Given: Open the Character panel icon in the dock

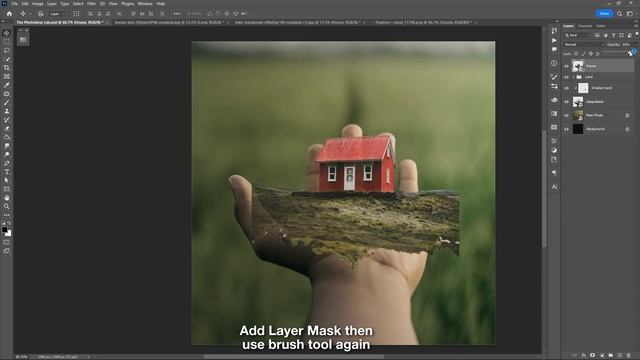Looking at the screenshot, I should 554,187.
